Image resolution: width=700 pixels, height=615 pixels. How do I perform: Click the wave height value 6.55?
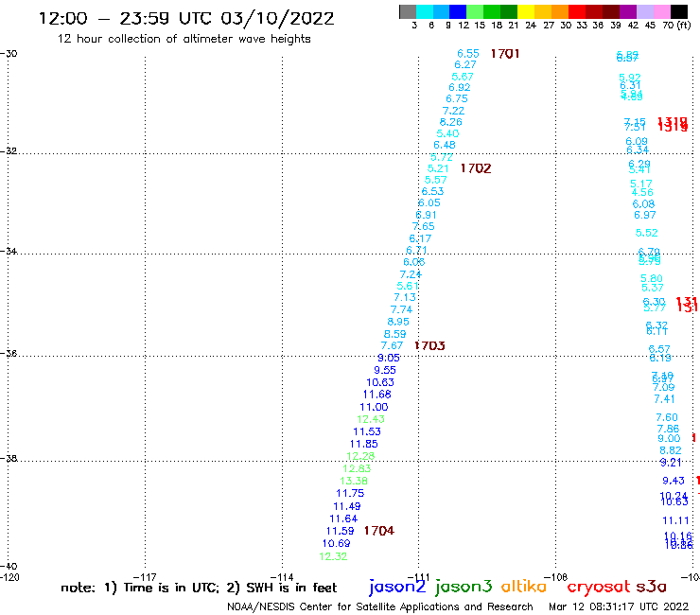468,54
